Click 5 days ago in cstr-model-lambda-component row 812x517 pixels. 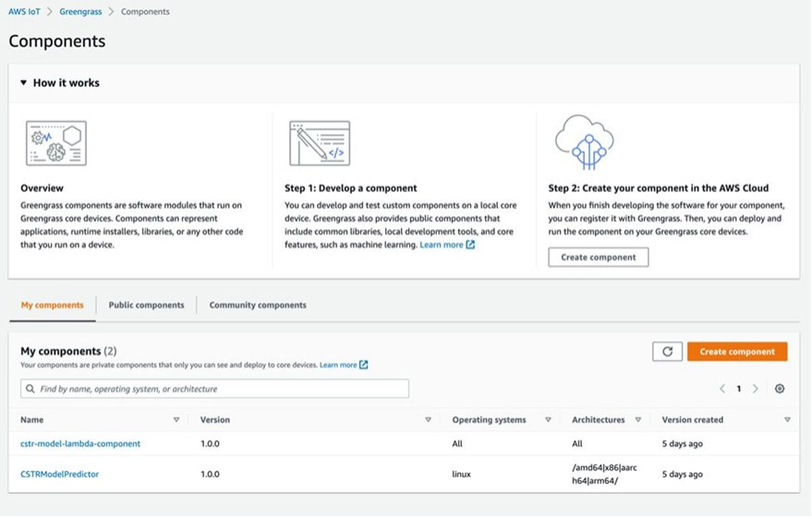pyautogui.click(x=682, y=443)
